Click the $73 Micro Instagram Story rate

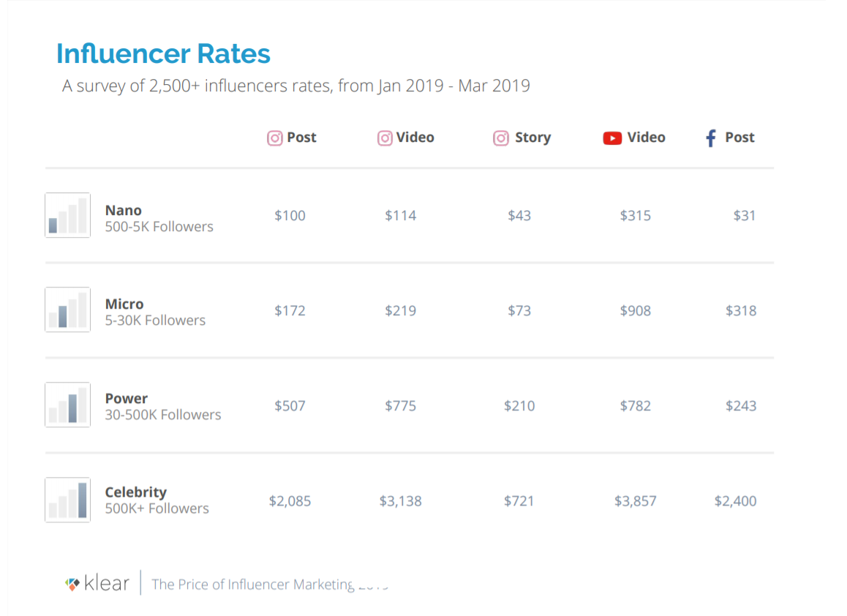coord(519,311)
